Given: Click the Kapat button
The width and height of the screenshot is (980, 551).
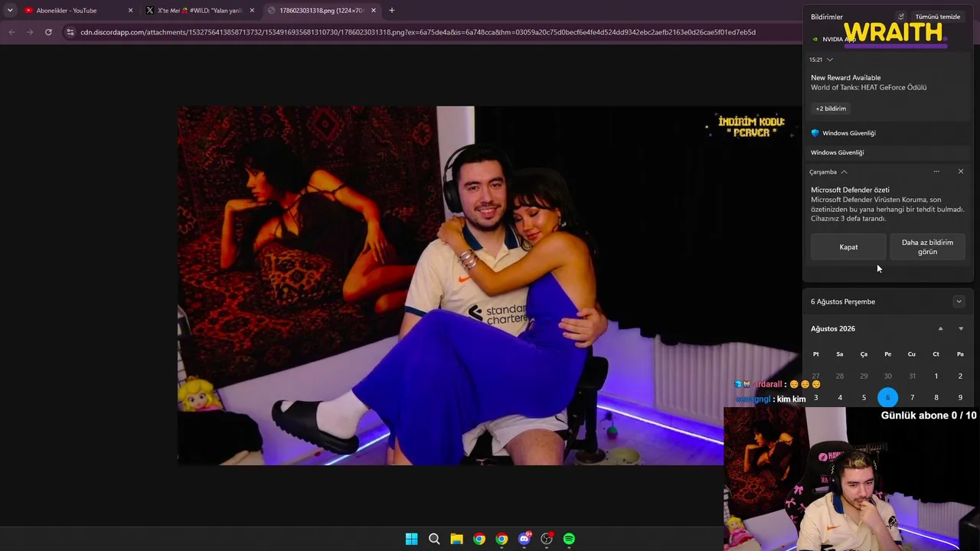Looking at the screenshot, I should coord(848,247).
